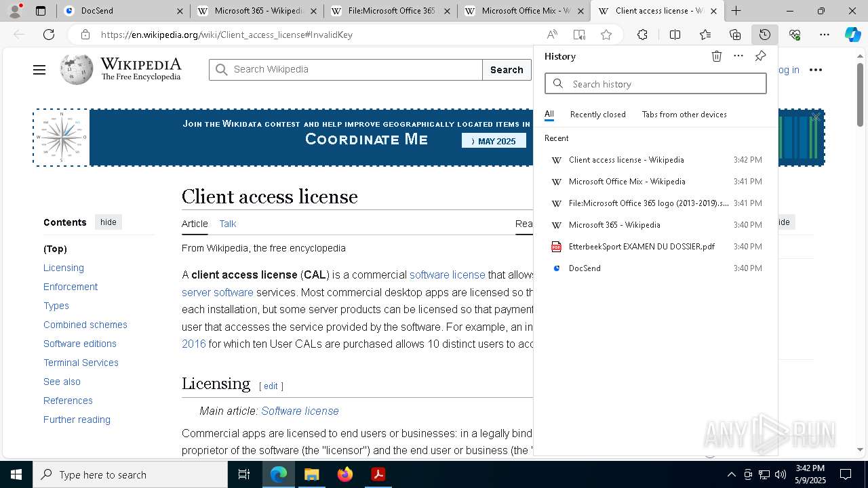Click the History toolbar icon

coord(765,35)
